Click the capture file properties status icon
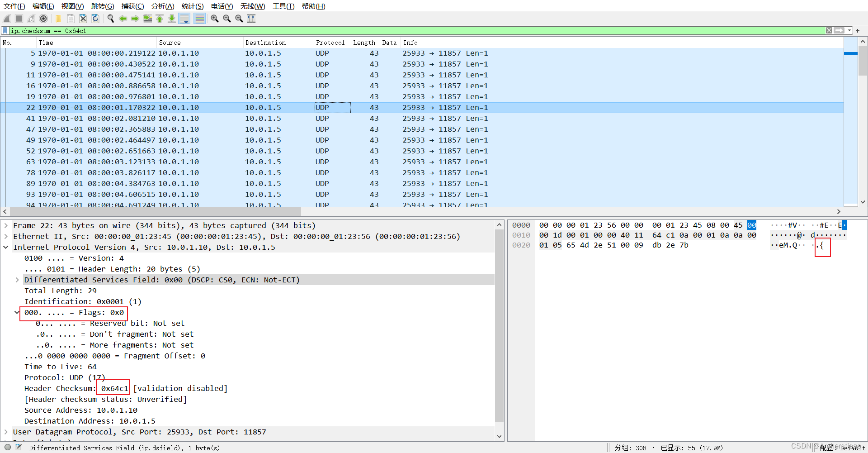 (x=19, y=447)
